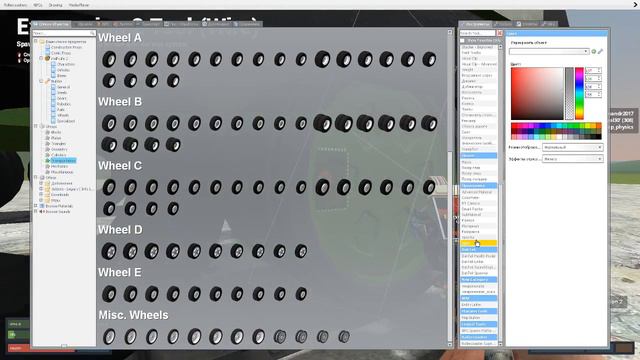Select the Mechanics category
This screenshot has height=360, width=640.
(x=60, y=166)
